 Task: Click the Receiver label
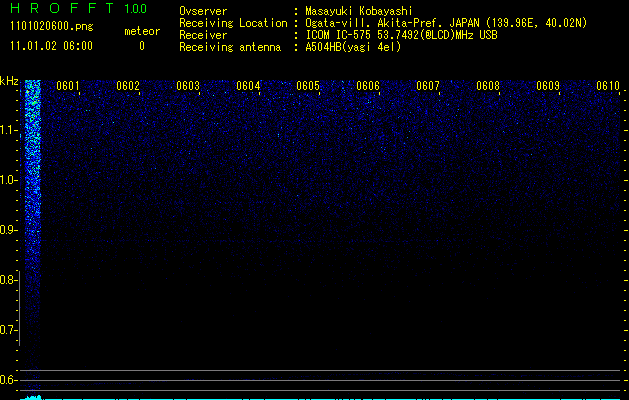click(x=203, y=35)
